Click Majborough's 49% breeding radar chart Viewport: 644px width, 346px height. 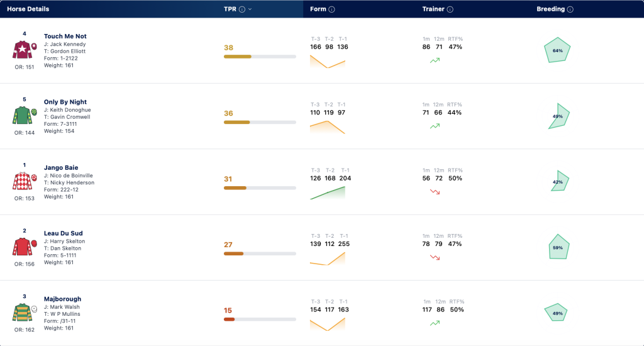click(x=556, y=313)
